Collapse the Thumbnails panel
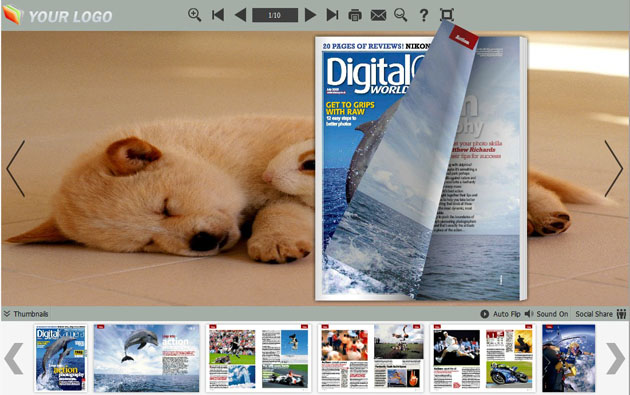630x395 pixels. [26, 314]
